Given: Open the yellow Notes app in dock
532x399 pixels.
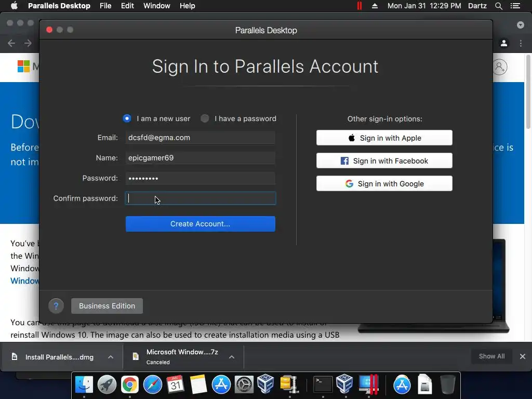Looking at the screenshot, I should click(198, 385).
